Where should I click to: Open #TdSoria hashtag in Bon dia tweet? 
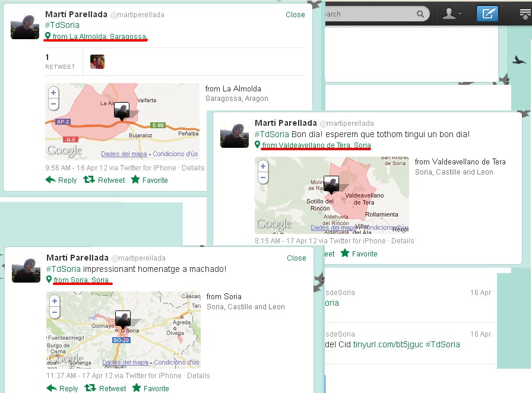272,134
